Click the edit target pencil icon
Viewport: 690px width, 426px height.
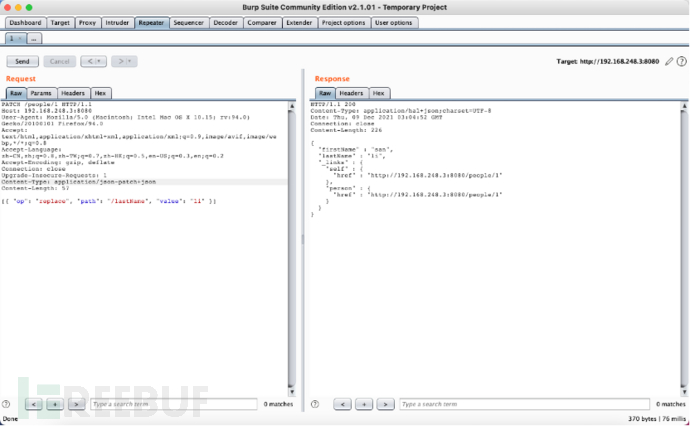[x=669, y=62]
